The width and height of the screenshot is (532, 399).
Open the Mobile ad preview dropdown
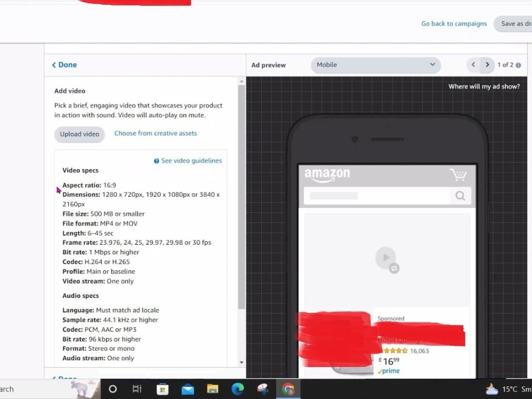[376, 65]
